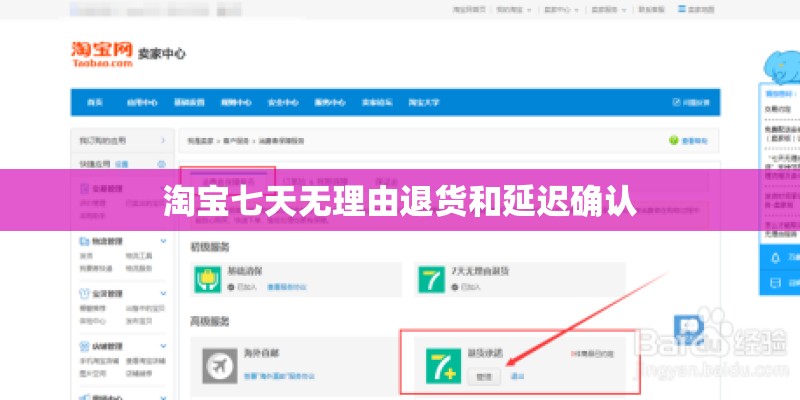Image resolution: width=800 pixels, height=400 pixels.
Task: Open 发布宝贝 under 宝贝管理
Action: coord(139,321)
